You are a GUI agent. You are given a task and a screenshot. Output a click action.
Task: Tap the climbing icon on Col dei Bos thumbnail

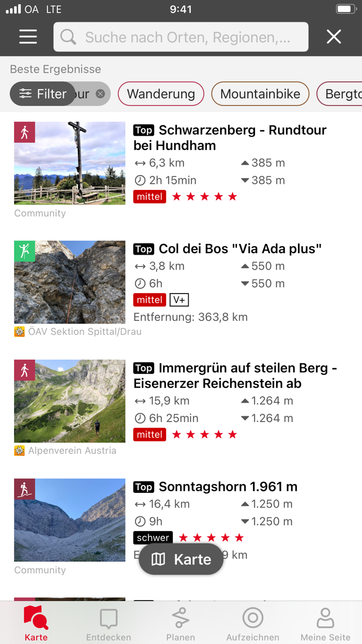coord(24,251)
